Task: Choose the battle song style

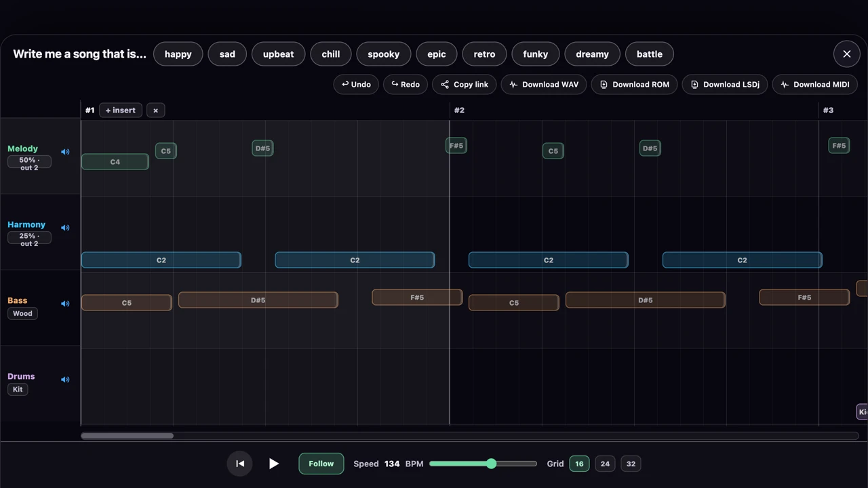Action: click(x=650, y=54)
